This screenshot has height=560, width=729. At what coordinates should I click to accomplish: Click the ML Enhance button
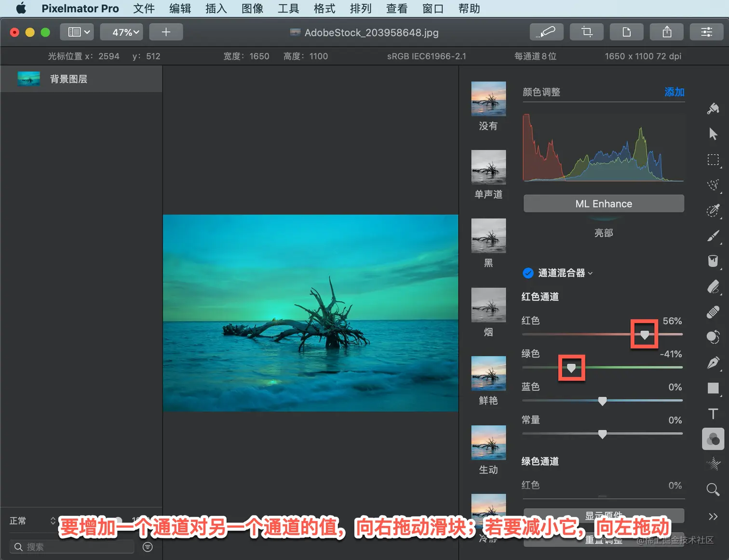point(604,204)
